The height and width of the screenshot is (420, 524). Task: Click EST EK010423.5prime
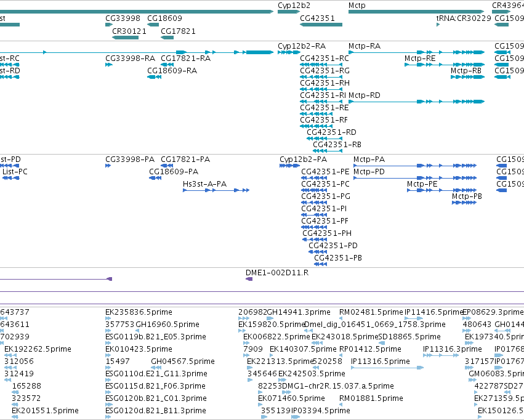(x=108, y=355)
